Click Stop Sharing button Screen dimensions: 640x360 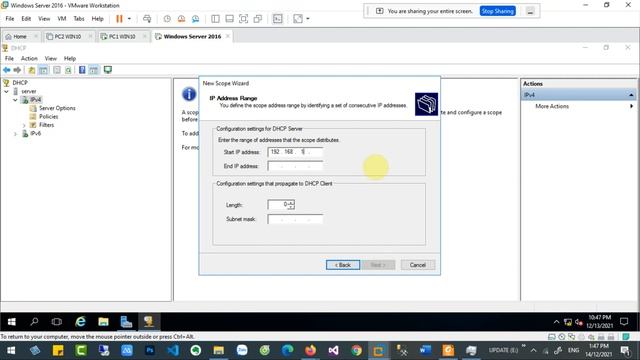498,11
